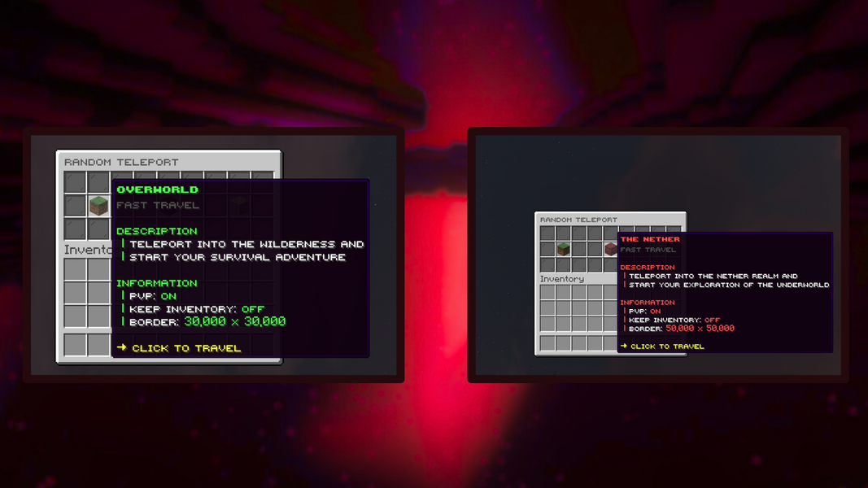Click 'Teleport into the wilderness and' line

coord(246,244)
